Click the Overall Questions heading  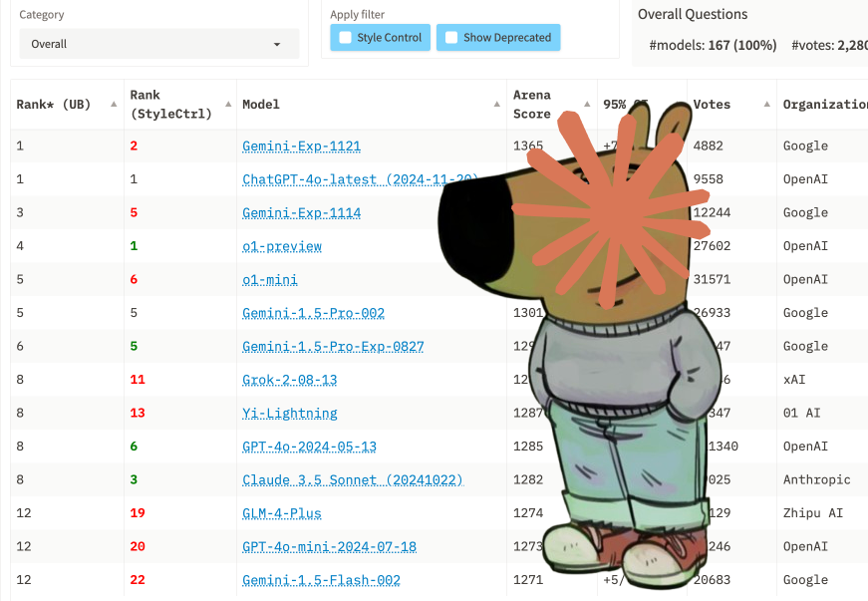click(x=693, y=14)
